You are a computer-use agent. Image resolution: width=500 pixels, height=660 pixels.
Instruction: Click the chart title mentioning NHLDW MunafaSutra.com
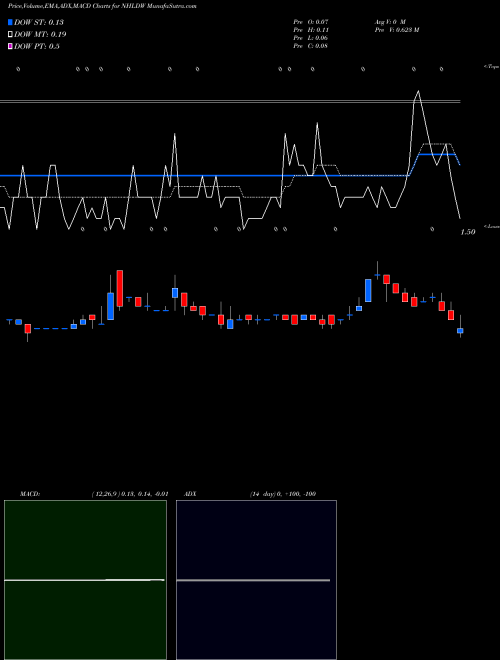(102, 6)
